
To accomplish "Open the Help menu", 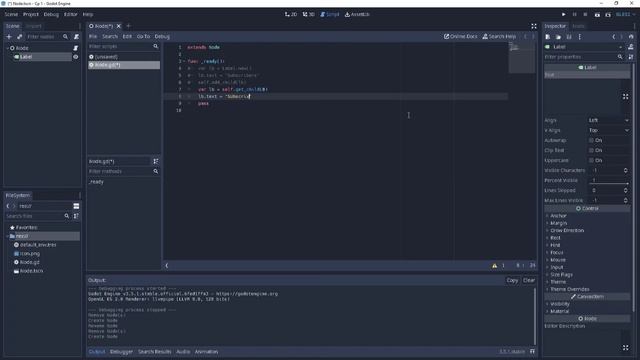I will click(88, 14).
